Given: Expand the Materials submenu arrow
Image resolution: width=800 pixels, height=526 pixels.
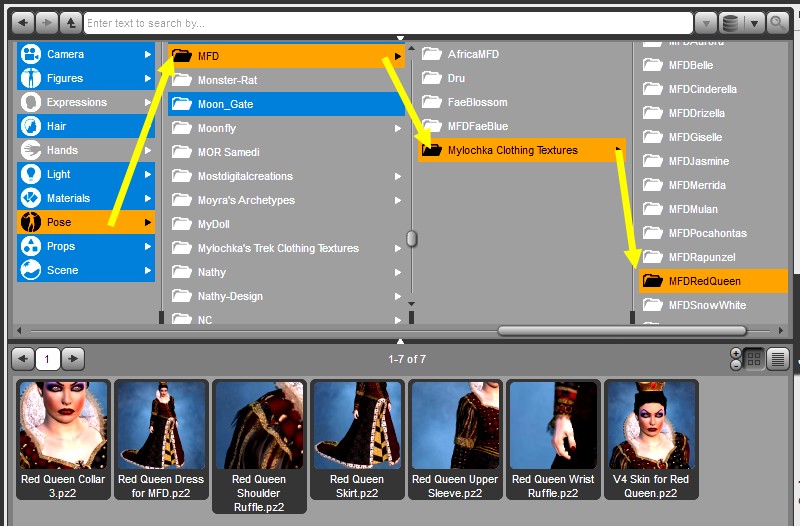Looking at the screenshot, I should point(147,198).
